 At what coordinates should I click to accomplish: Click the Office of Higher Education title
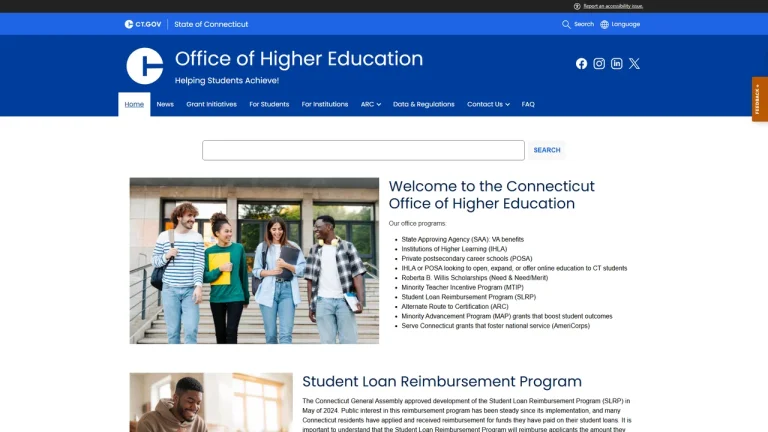point(299,59)
